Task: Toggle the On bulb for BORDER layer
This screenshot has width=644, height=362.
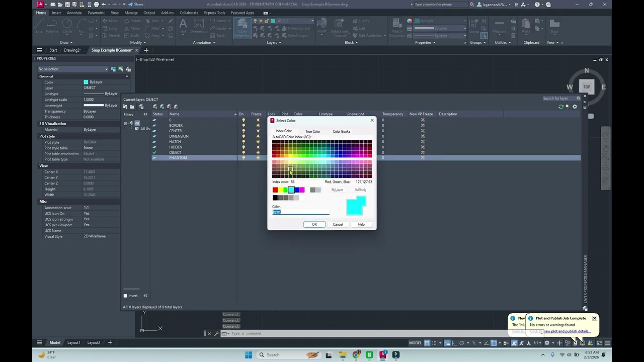Action: pos(244,125)
